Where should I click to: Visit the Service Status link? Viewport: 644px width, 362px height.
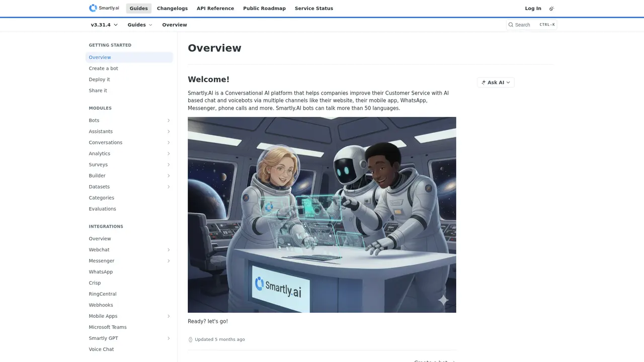tap(314, 9)
